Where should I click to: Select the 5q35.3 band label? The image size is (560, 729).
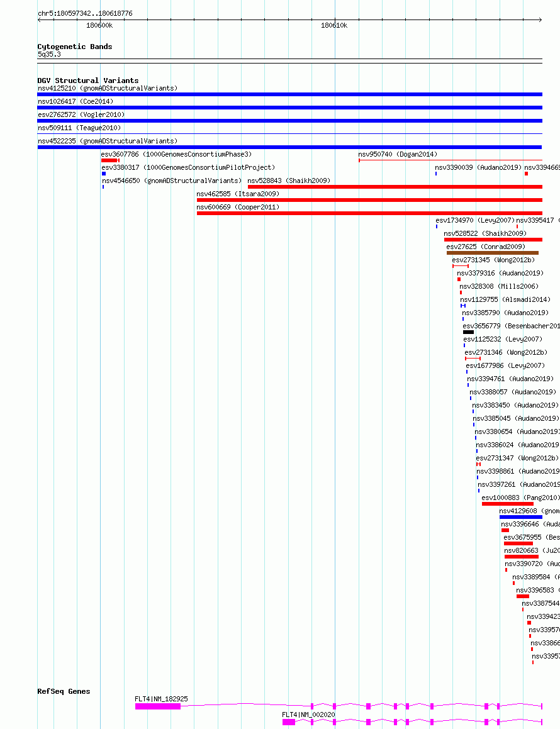(49, 54)
